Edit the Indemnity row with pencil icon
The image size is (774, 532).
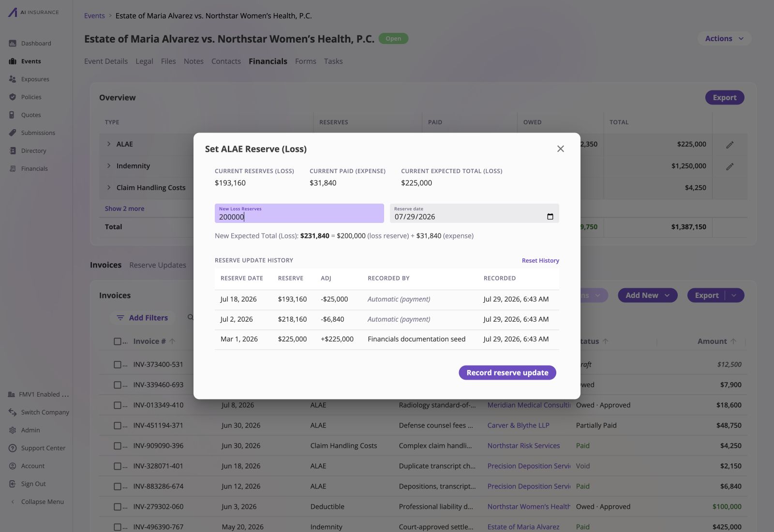pos(730,166)
